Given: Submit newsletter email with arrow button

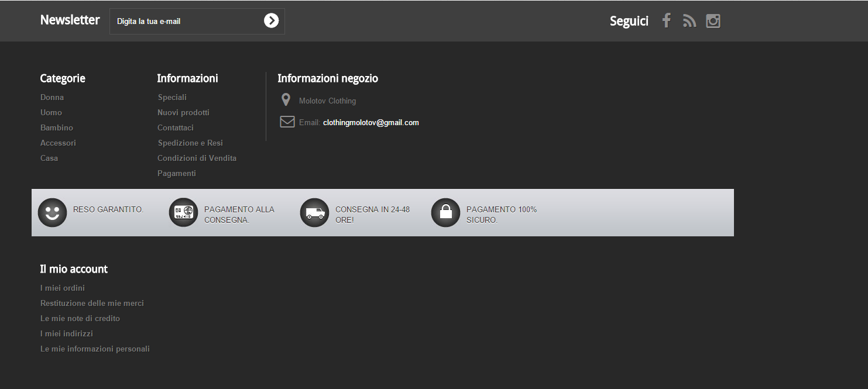Looking at the screenshot, I should 271,20.
